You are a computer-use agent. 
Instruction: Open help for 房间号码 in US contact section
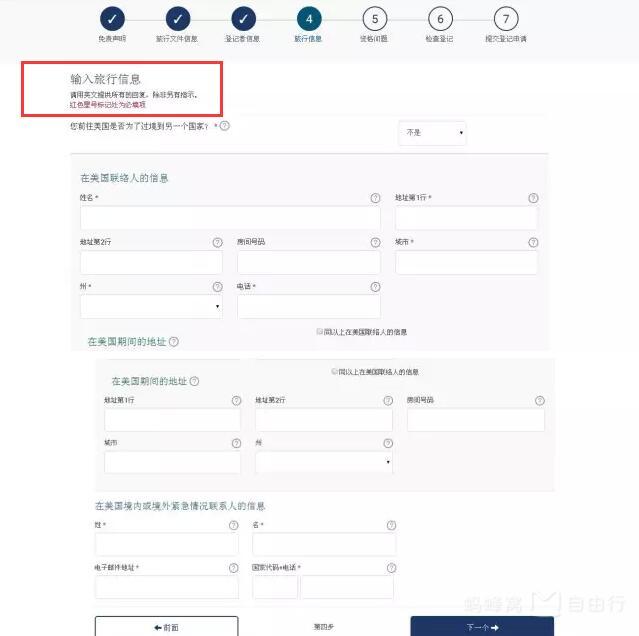point(375,242)
